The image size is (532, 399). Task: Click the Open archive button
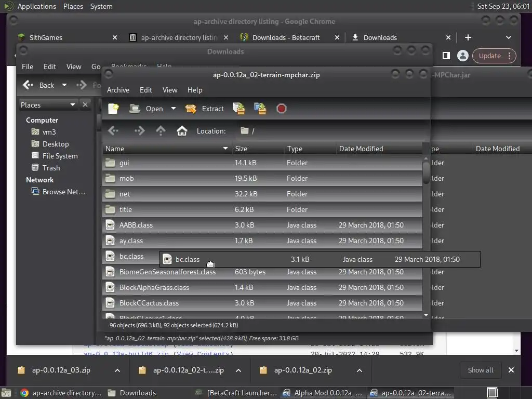146,109
